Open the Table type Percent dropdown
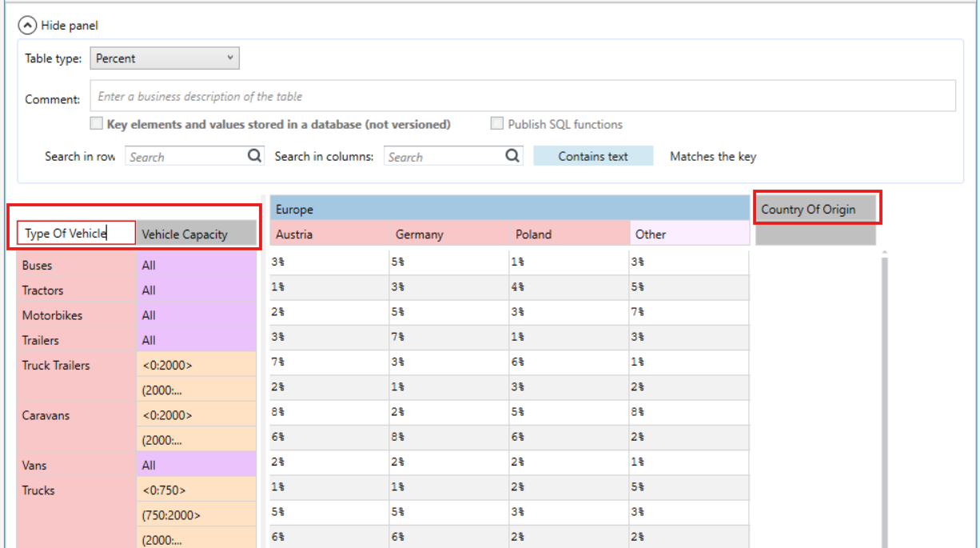The height and width of the screenshot is (548, 980). click(x=165, y=58)
